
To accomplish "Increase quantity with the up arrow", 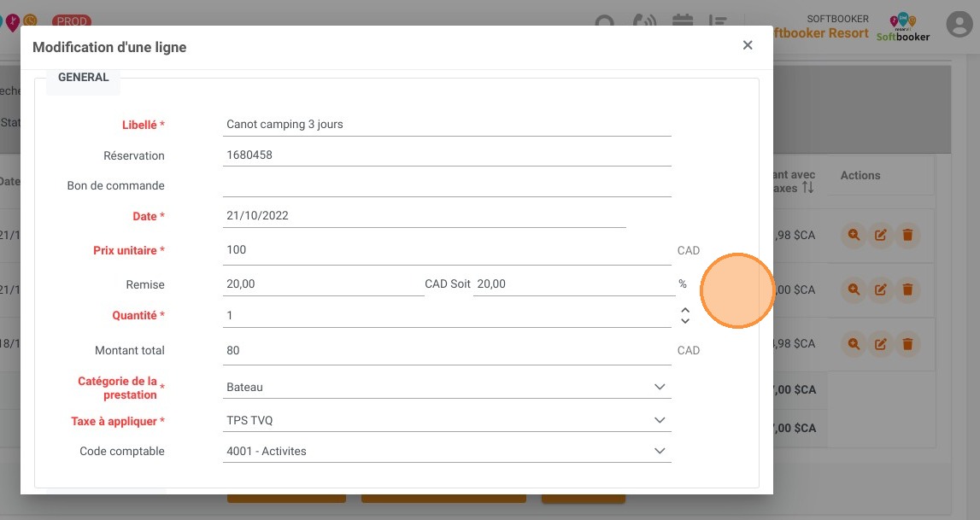I will pyautogui.click(x=685, y=310).
